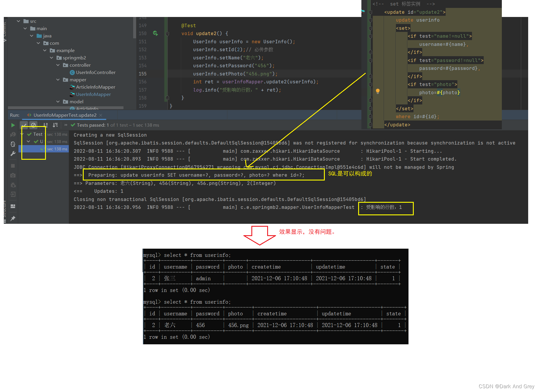Click the java source folder icon
The width and height of the screenshot is (539, 392).
coord(39,36)
